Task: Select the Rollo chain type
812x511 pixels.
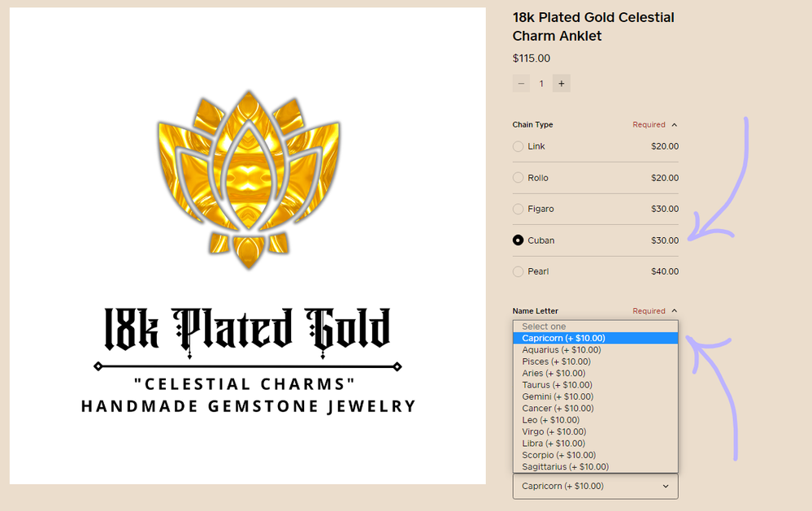Action: coord(519,178)
